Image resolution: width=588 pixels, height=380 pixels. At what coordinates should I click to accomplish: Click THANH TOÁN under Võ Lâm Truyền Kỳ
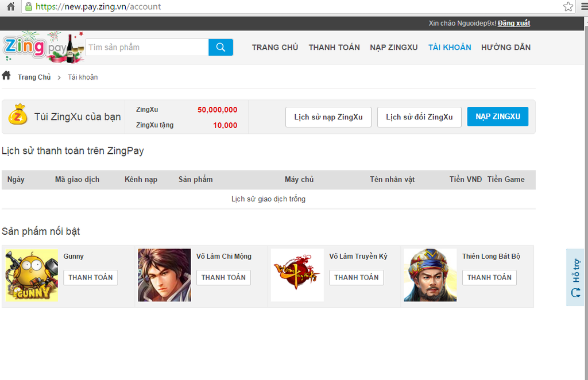click(356, 277)
